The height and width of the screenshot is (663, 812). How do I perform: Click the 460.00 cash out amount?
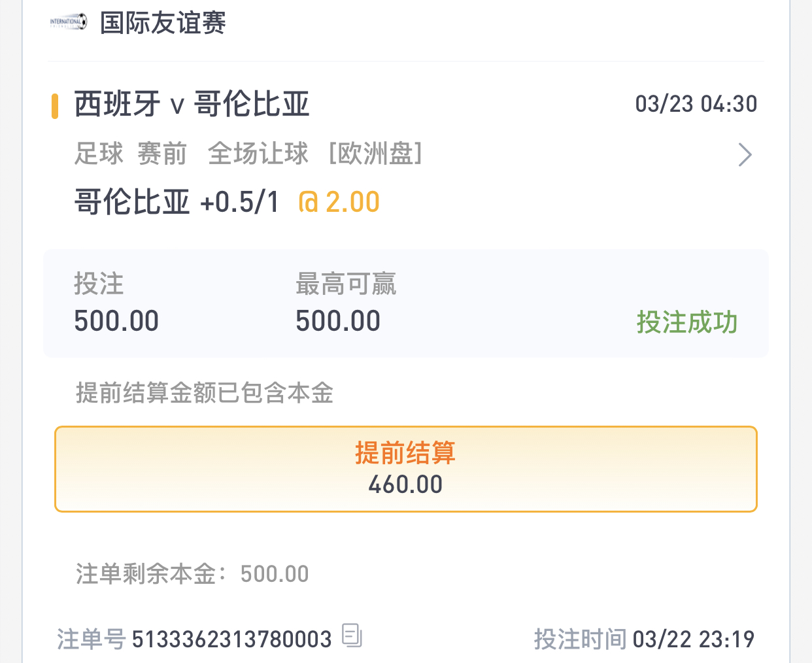(405, 484)
